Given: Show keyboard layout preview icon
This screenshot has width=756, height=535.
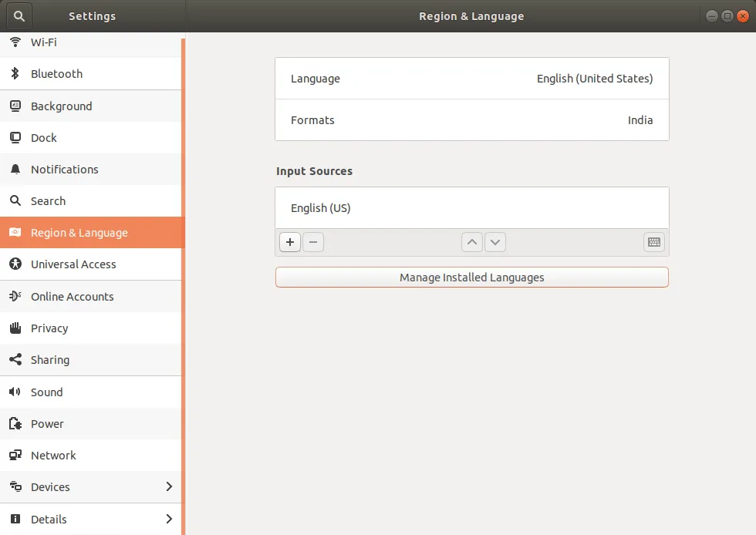Looking at the screenshot, I should click(x=653, y=242).
